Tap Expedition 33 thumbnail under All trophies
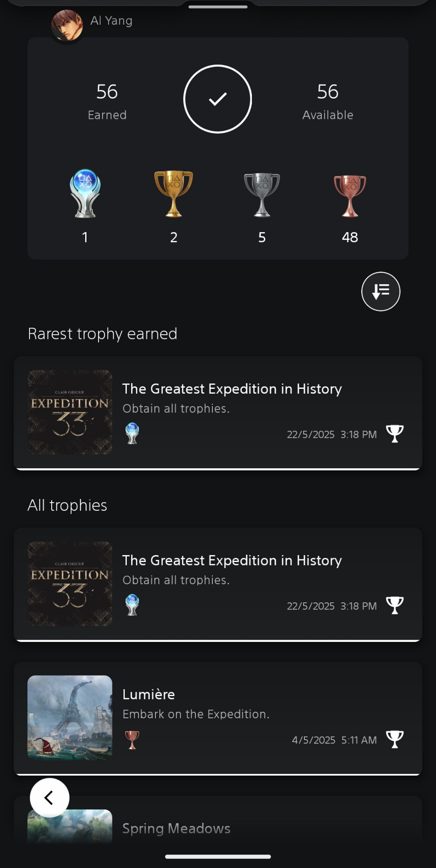The width and height of the screenshot is (436, 868). point(70,583)
